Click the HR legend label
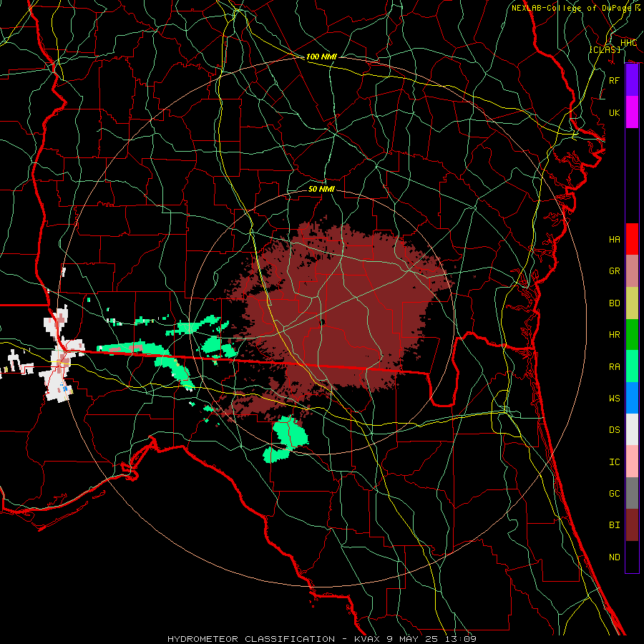 (x=615, y=335)
